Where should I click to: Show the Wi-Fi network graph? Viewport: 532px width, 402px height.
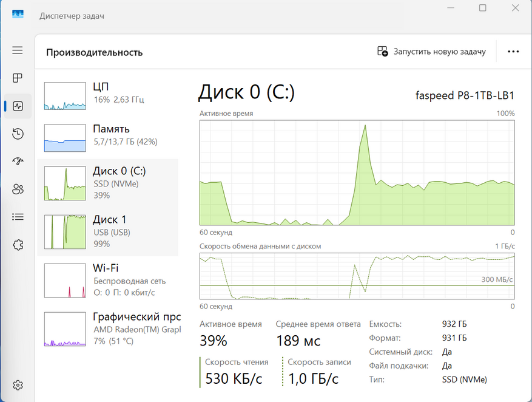108,280
